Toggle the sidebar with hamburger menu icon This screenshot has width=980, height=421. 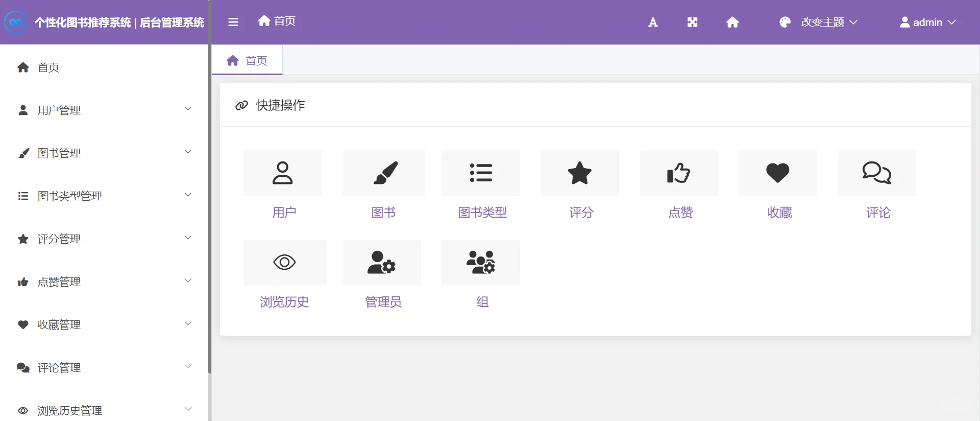233,22
